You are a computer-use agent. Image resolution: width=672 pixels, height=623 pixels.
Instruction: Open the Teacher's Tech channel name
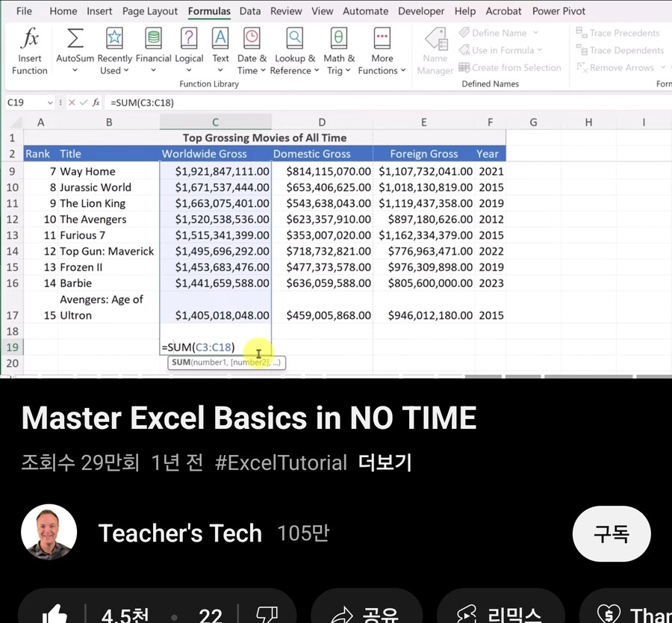coord(180,533)
